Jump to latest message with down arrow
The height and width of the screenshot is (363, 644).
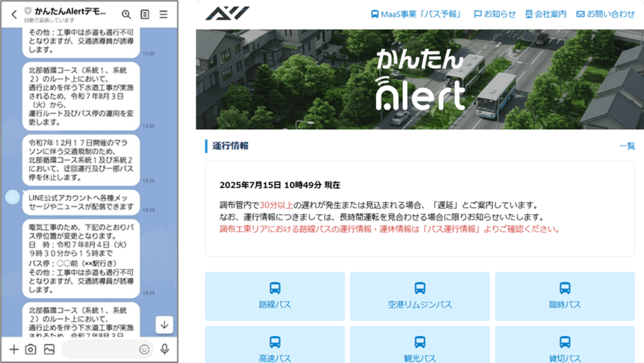tap(164, 325)
